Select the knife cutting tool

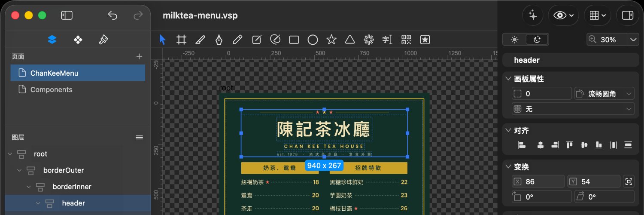click(200, 40)
